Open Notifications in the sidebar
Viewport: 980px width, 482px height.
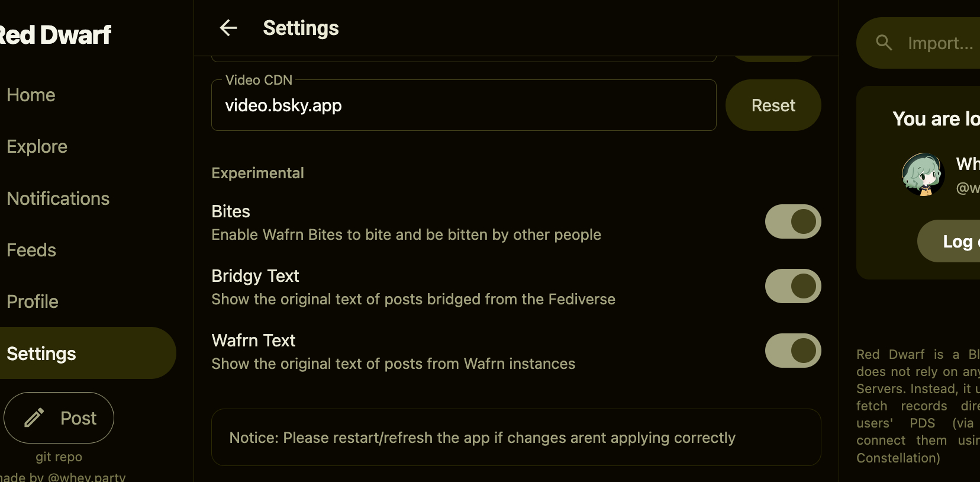(x=58, y=199)
